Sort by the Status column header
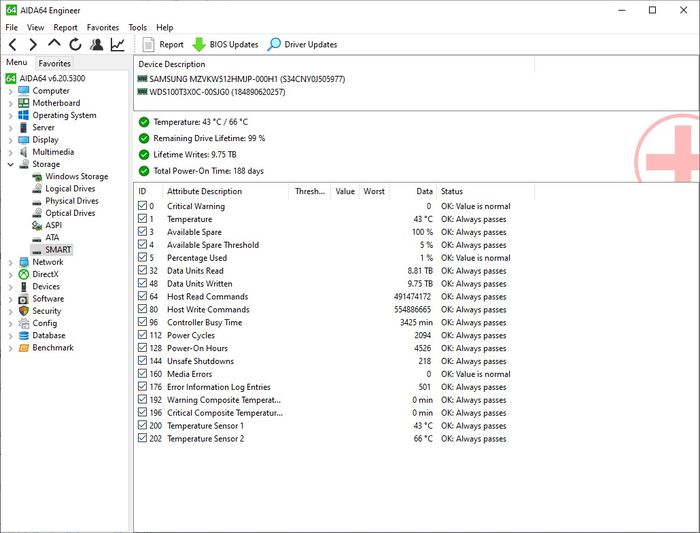 coord(485,191)
